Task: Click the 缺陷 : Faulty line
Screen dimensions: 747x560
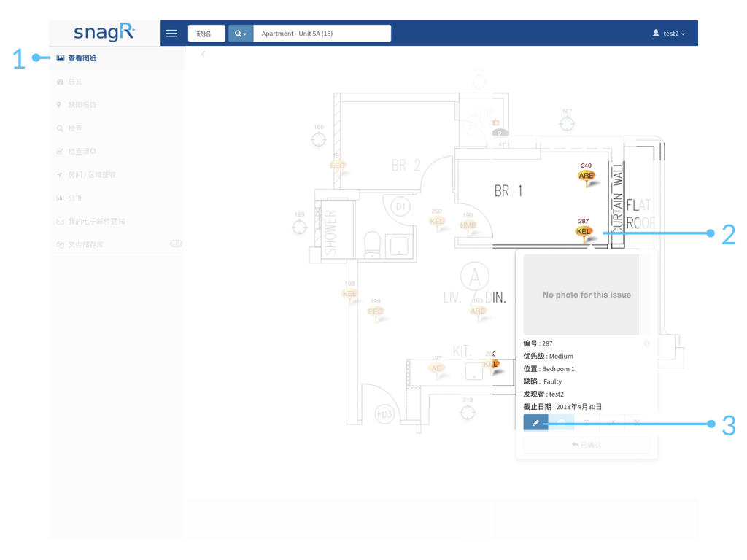Action: click(543, 381)
